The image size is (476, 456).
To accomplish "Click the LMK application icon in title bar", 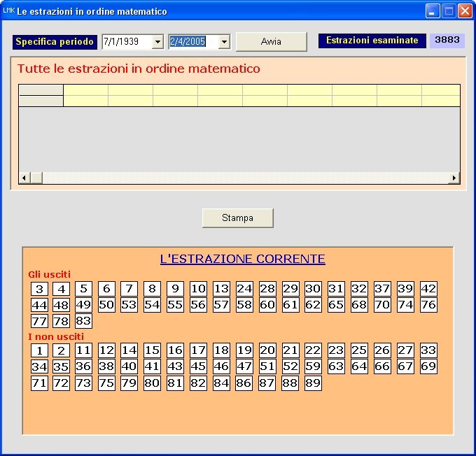I will 8,10.
